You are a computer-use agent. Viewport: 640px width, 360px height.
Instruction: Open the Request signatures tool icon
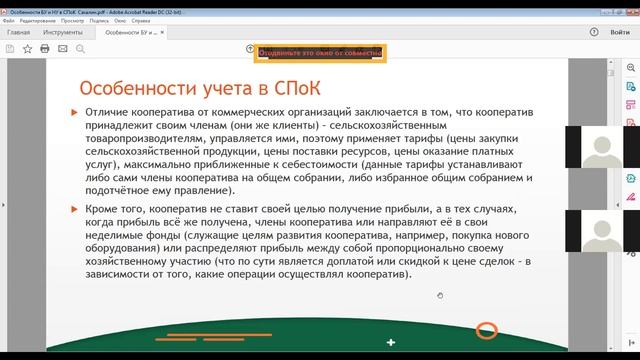pos(631,178)
